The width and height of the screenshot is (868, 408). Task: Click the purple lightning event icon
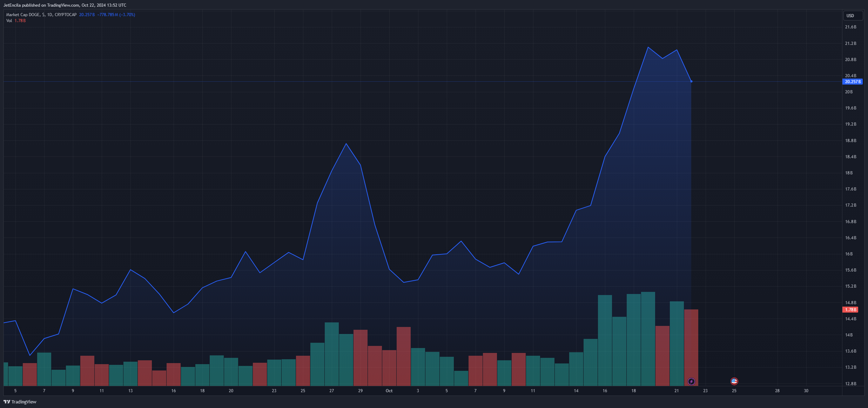(x=691, y=381)
